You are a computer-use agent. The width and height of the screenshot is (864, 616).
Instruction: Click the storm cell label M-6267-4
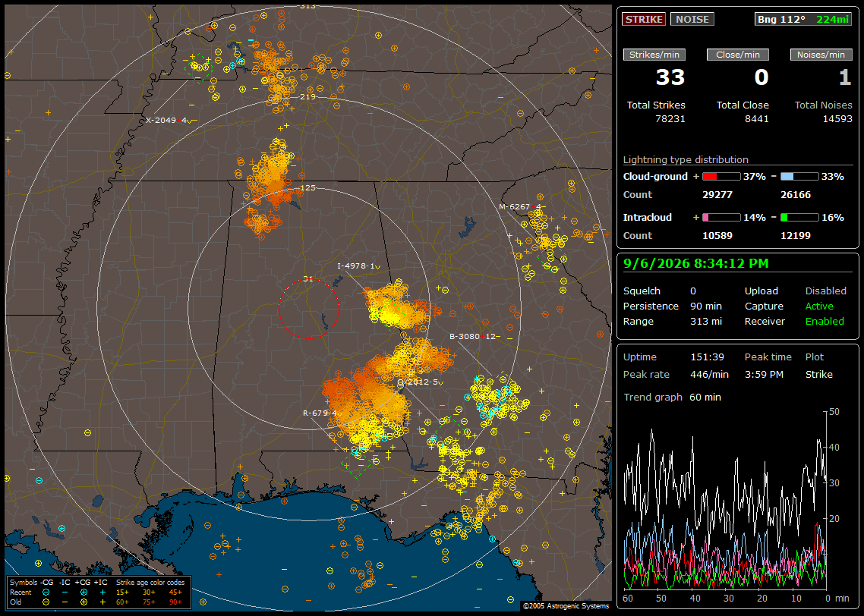pos(521,206)
